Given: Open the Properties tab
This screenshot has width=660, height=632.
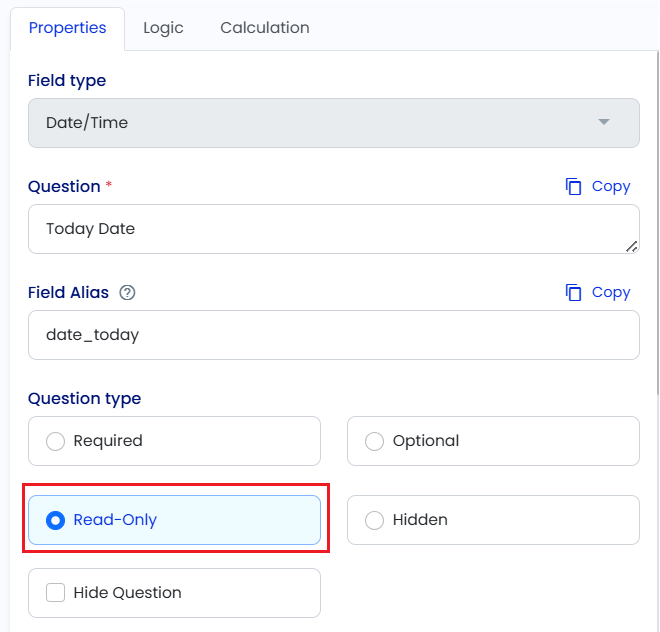Looking at the screenshot, I should [67, 28].
